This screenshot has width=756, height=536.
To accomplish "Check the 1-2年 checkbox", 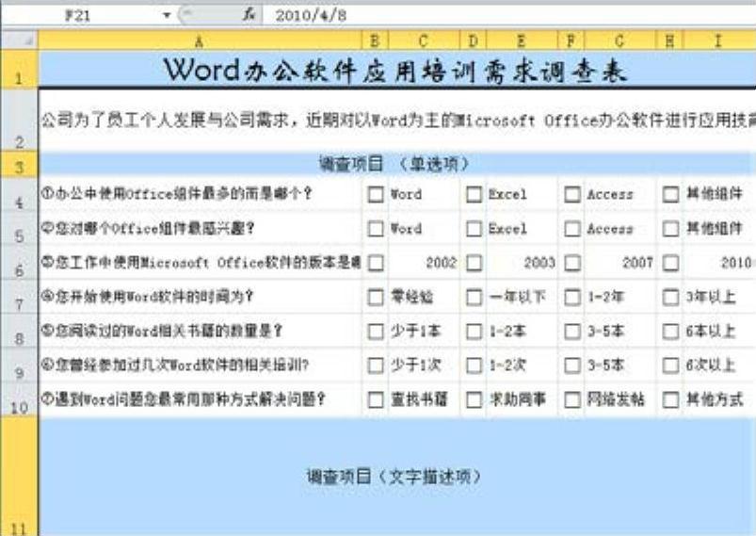I will click(x=572, y=297).
